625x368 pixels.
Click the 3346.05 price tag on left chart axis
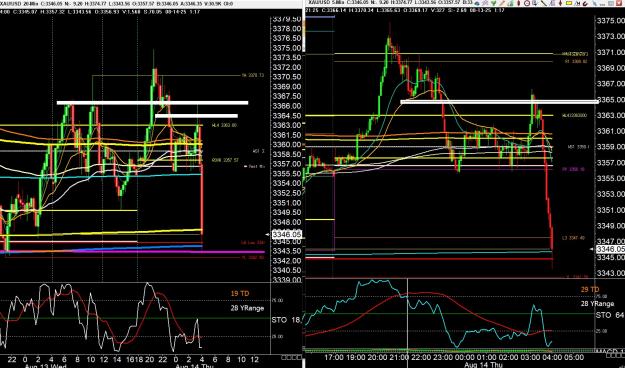tap(287, 234)
